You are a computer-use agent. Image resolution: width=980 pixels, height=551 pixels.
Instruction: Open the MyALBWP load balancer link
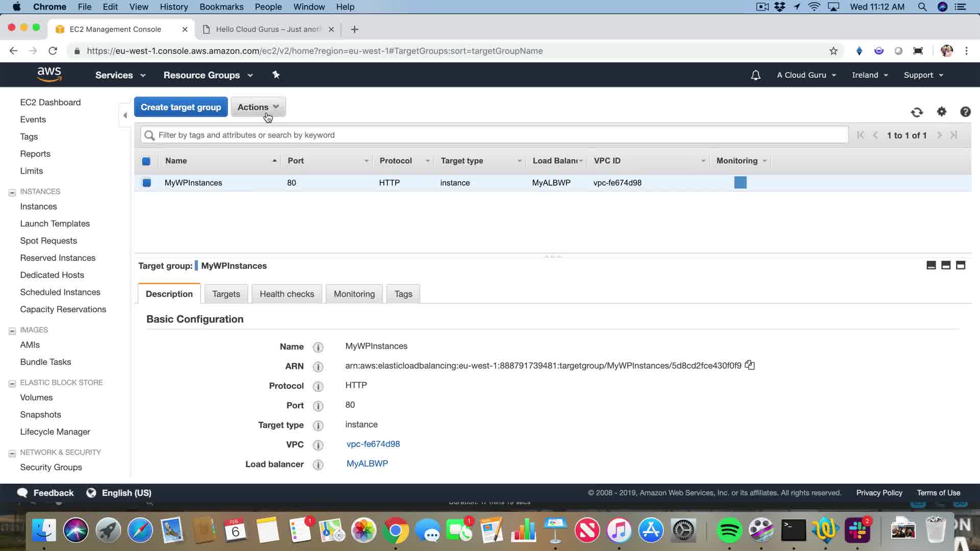367,464
